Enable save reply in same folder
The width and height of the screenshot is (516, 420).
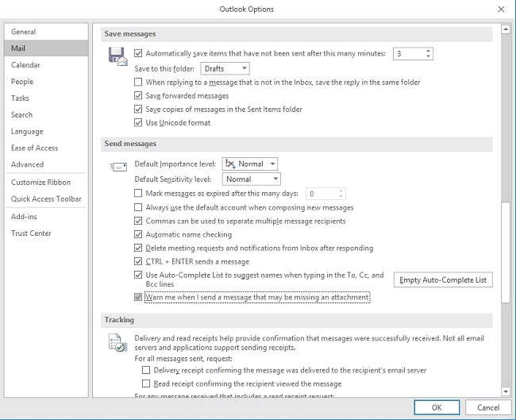(138, 82)
